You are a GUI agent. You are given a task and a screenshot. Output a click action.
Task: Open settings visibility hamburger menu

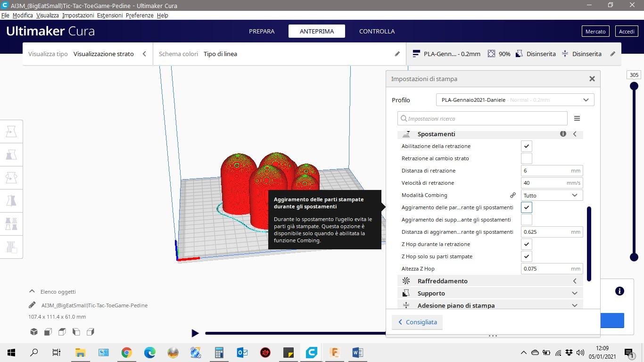pos(577,118)
